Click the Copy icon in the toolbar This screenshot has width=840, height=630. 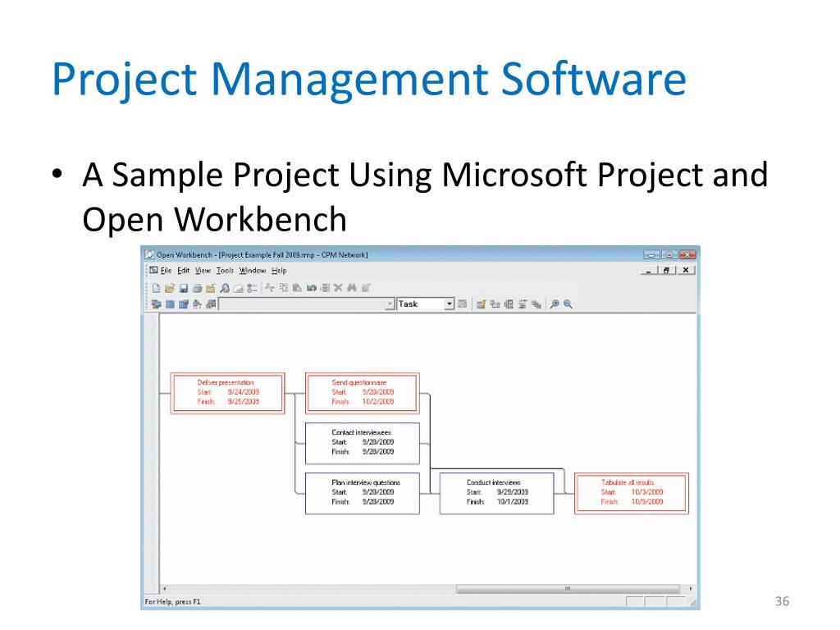pyautogui.click(x=283, y=288)
